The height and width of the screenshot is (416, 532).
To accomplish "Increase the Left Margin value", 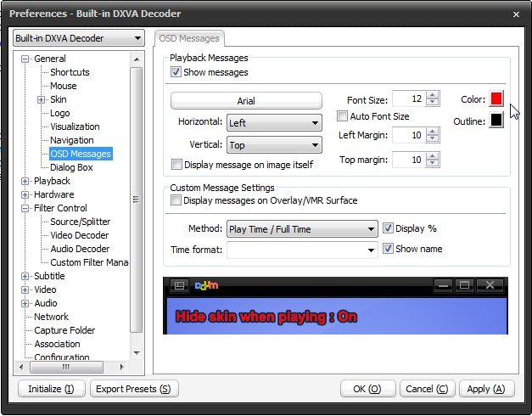I will tap(432, 132).
